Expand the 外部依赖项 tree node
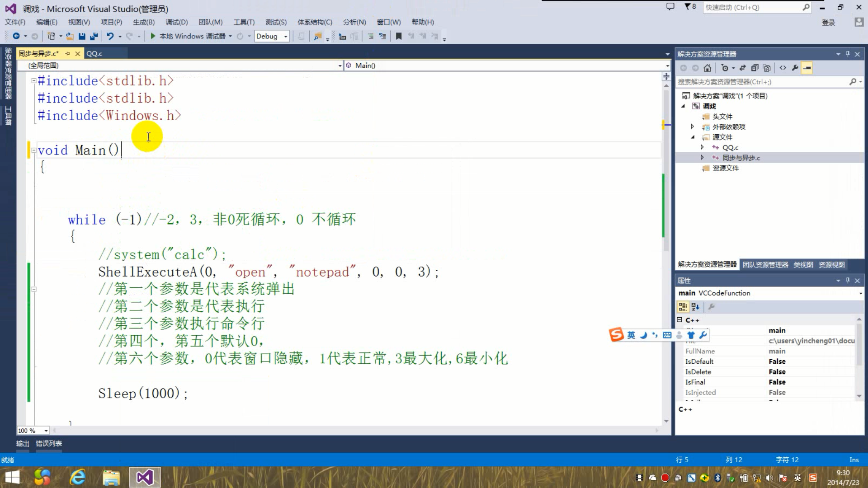The image size is (868, 488). (692, 127)
